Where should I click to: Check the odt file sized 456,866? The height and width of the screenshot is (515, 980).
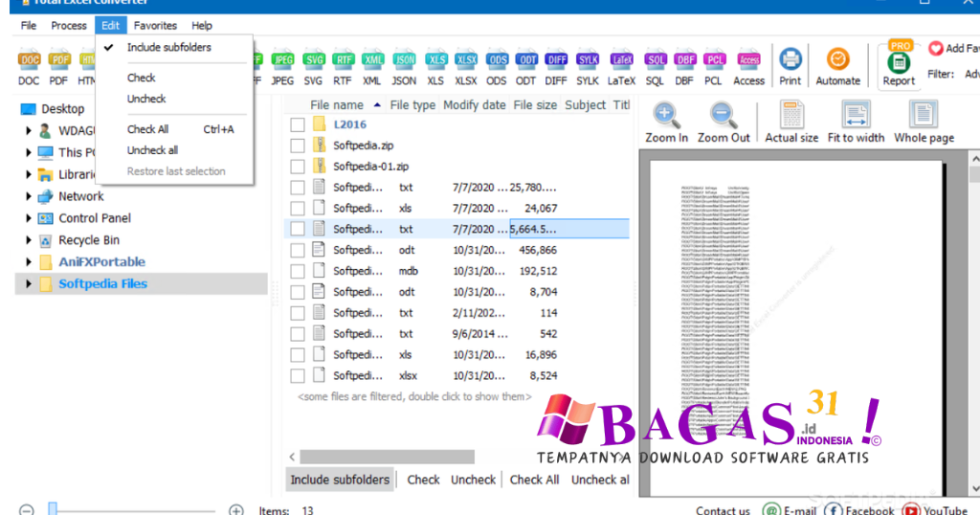coord(298,250)
